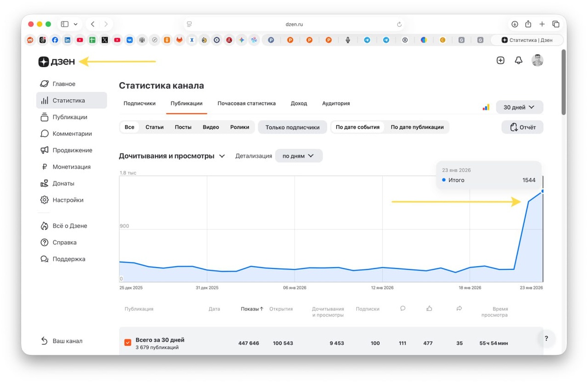Show Safari downloads
Image resolution: width=588 pixels, height=383 pixels.
514,24
